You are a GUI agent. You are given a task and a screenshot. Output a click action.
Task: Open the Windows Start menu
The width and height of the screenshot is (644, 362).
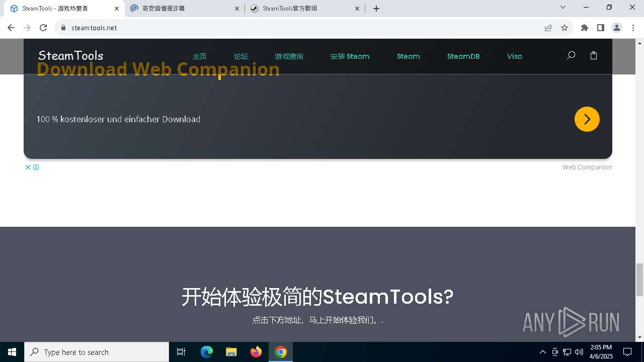coord(12,352)
